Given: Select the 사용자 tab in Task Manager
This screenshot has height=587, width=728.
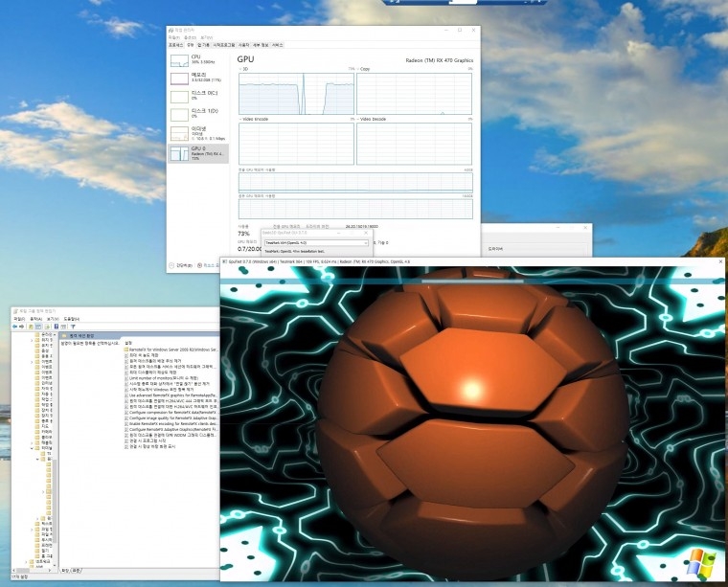Looking at the screenshot, I should [243, 45].
